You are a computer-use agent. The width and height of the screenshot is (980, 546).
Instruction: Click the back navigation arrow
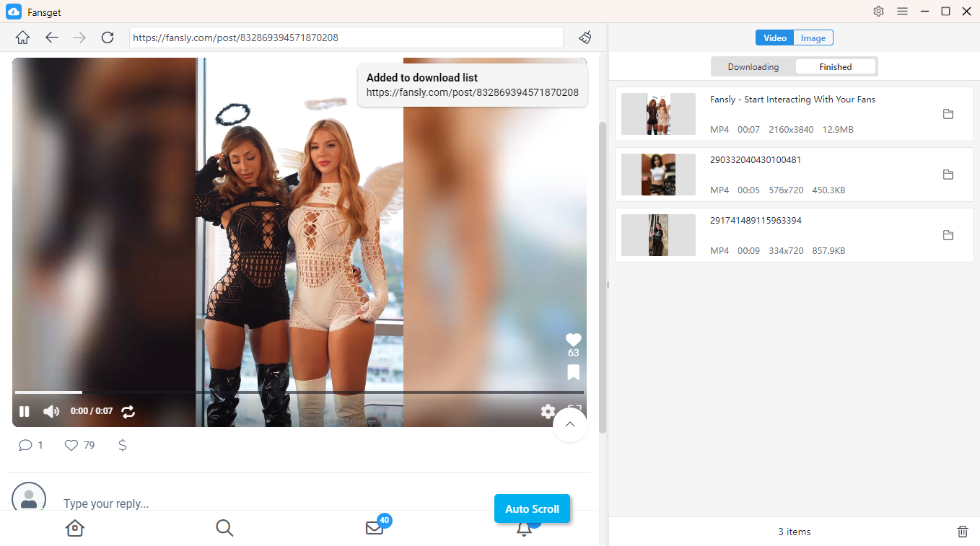click(x=51, y=38)
